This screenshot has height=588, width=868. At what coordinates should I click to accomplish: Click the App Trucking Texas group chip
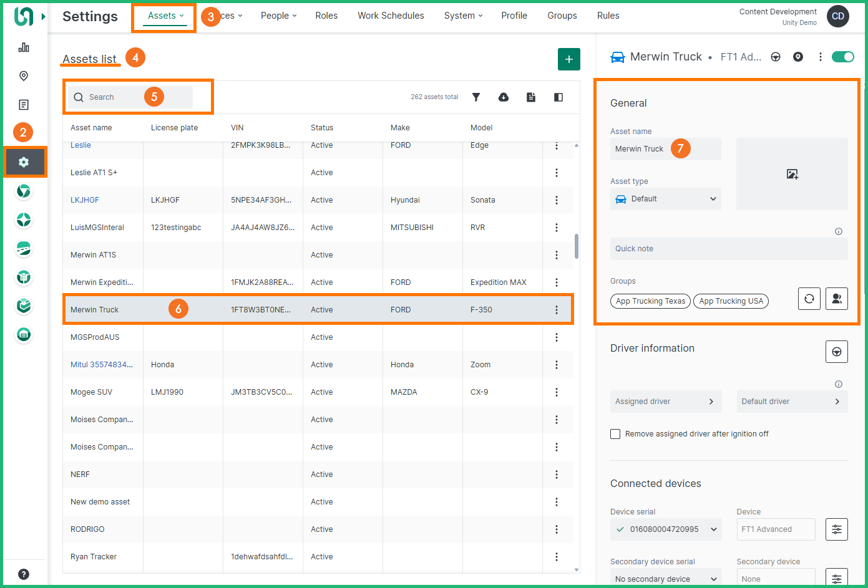tap(650, 301)
